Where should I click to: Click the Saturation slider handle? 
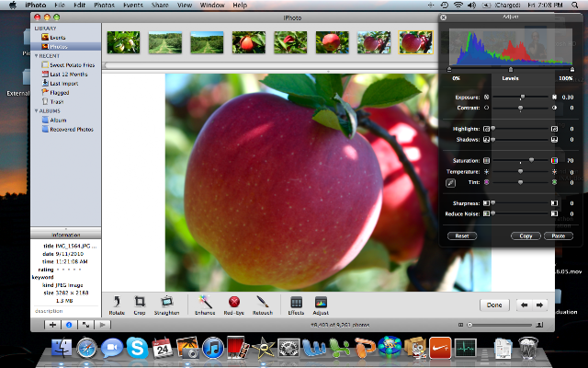531,160
